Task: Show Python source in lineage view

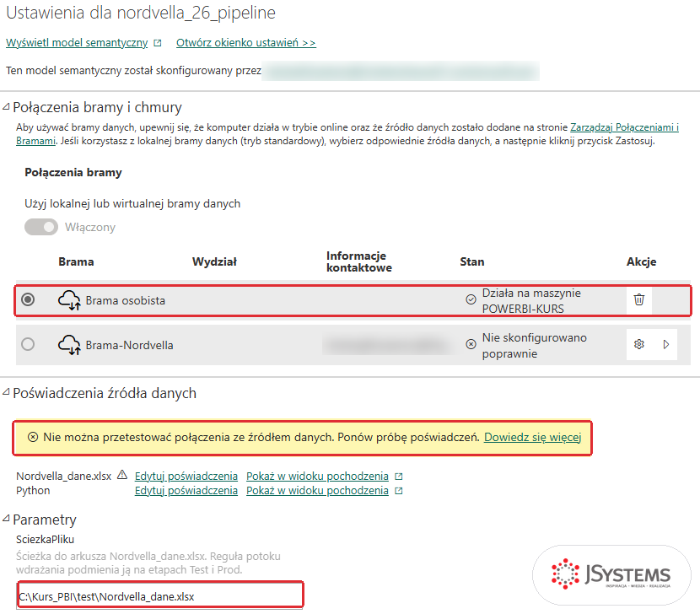Action: pyautogui.click(x=317, y=491)
